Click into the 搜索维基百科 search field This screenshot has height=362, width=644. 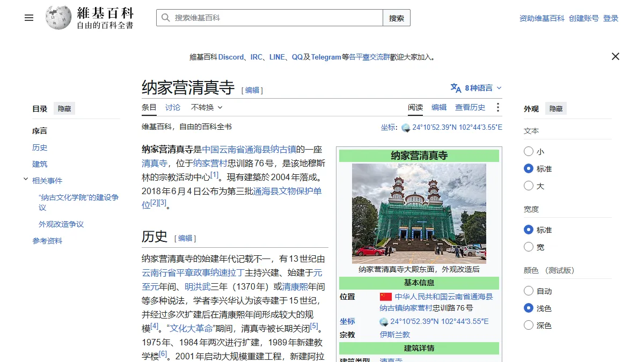point(269,18)
